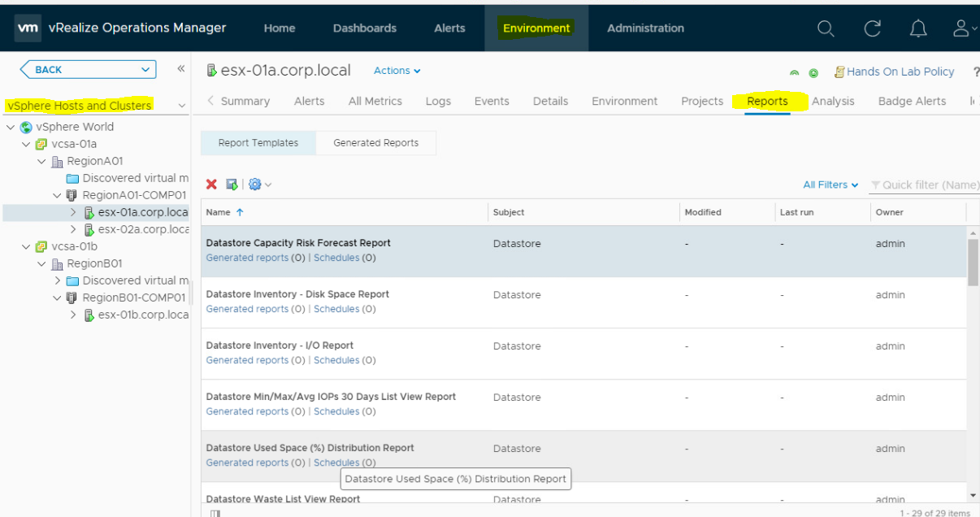Click the green circular status badge icon
The height and width of the screenshot is (517, 980).
(813, 72)
